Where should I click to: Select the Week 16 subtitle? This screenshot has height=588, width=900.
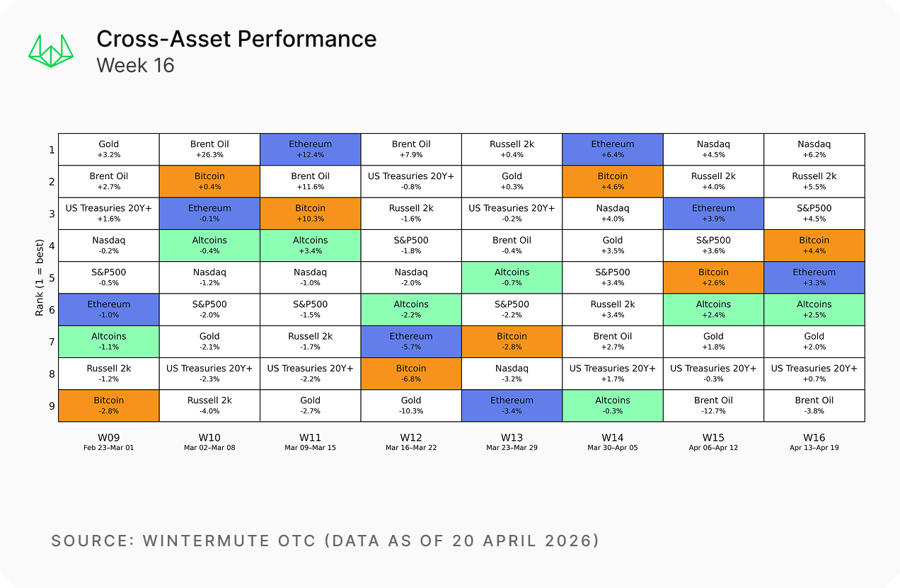pyautogui.click(x=135, y=65)
